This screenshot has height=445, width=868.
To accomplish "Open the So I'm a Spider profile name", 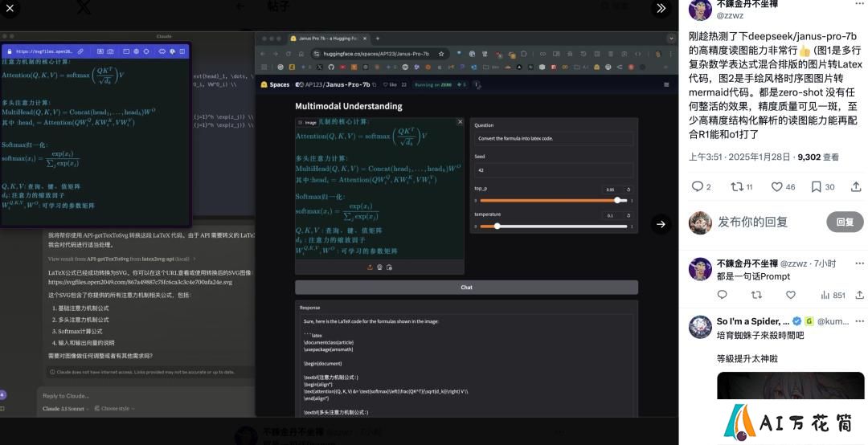I will click(x=753, y=321).
